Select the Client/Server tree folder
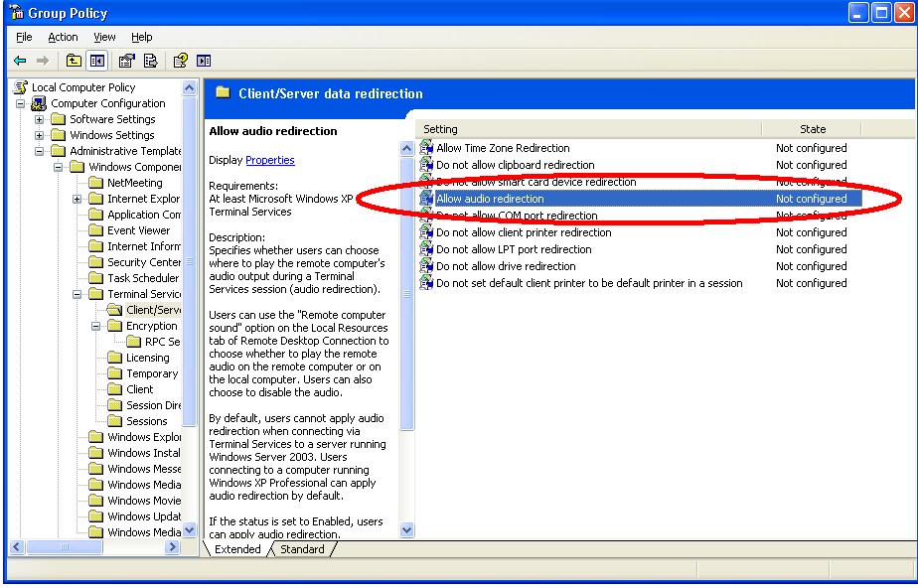 [153, 310]
